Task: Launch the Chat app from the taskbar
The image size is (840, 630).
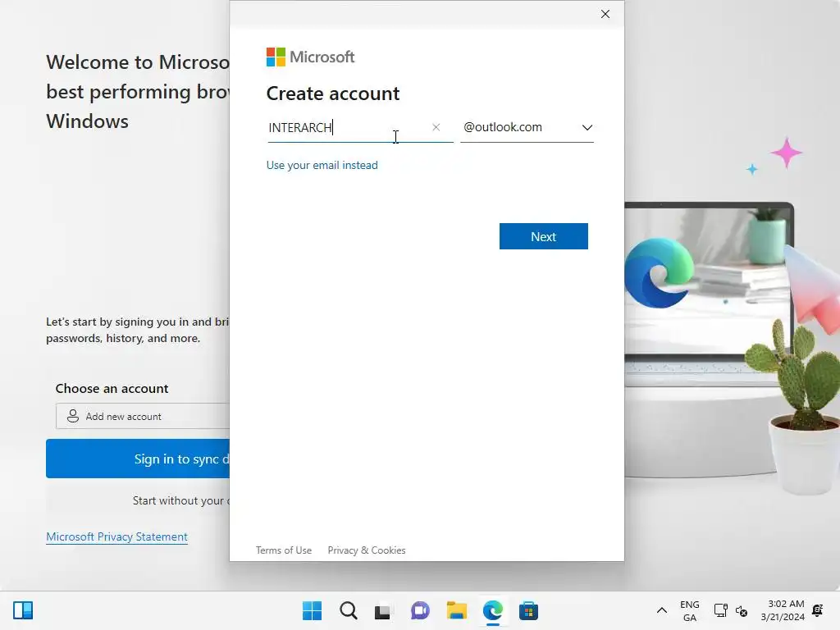Action: [420, 610]
